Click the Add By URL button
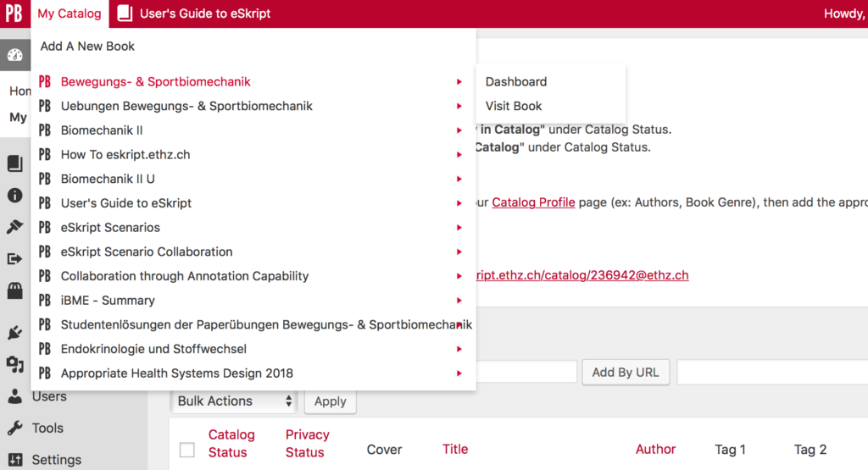The width and height of the screenshot is (868, 470). click(626, 373)
